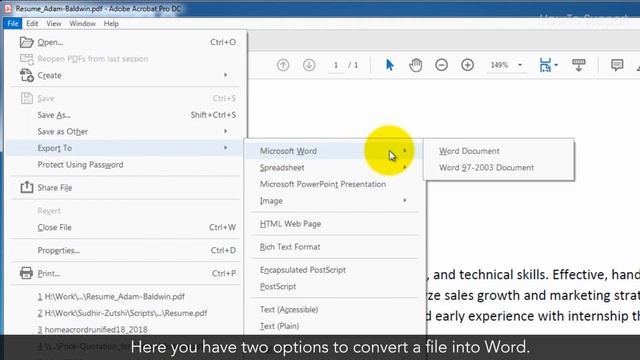Click the Add comment icon
640x360 pixels.
617,65
